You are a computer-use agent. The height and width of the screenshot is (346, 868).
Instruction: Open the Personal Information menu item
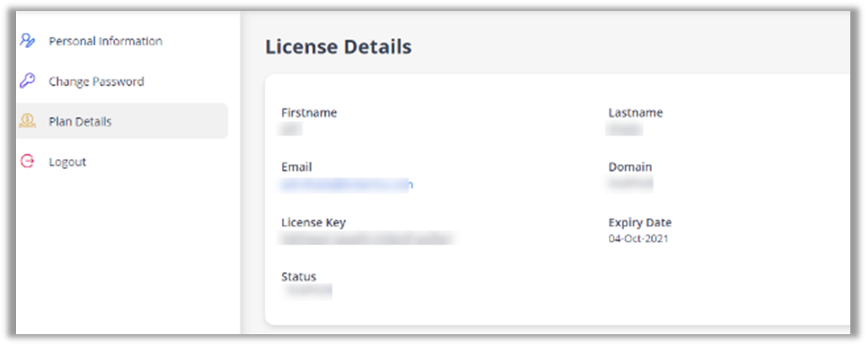point(105,41)
